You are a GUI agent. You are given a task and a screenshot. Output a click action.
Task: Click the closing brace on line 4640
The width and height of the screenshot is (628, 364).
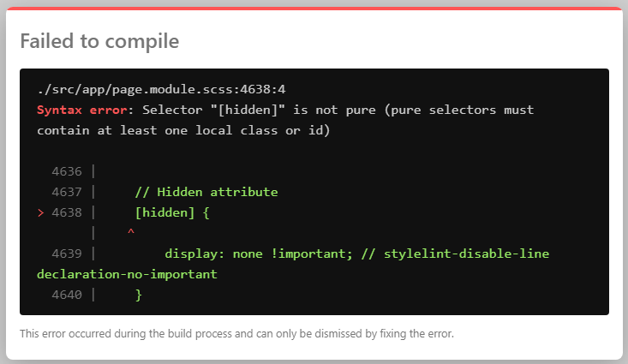138,295
